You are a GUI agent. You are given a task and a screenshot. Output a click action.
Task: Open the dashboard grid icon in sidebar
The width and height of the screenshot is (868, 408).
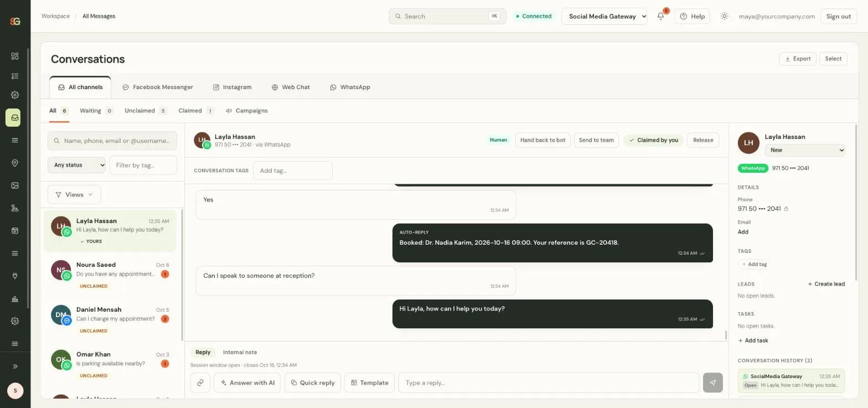pyautogui.click(x=15, y=56)
